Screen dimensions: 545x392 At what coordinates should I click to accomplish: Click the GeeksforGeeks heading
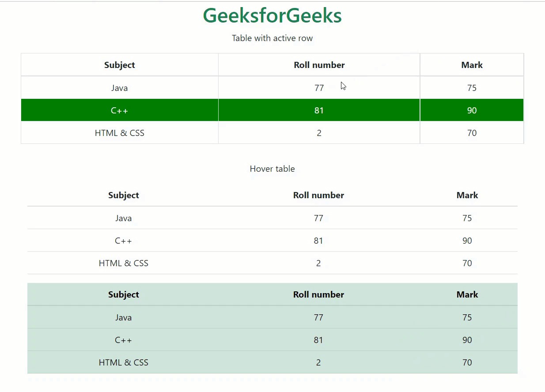[x=272, y=15]
